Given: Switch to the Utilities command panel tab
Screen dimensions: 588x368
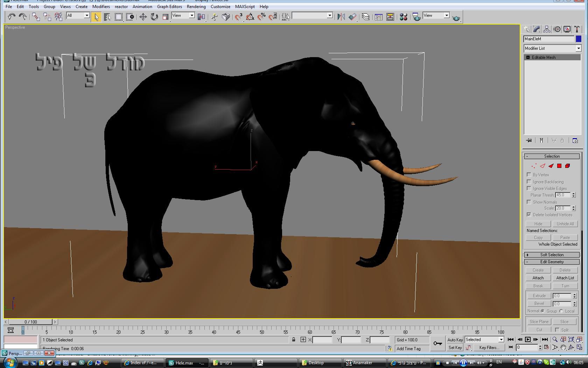Looking at the screenshot, I should click(x=577, y=29).
